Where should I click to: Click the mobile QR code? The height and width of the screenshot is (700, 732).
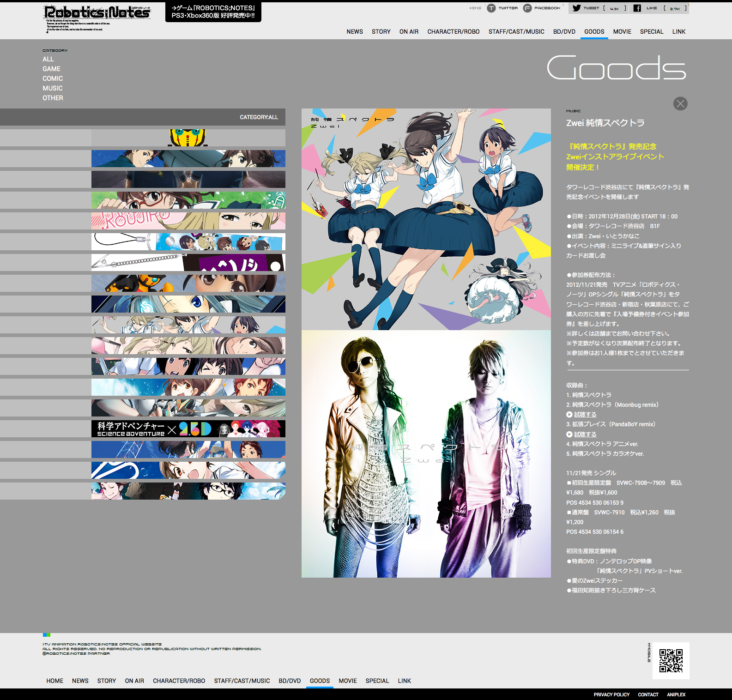tap(671, 661)
